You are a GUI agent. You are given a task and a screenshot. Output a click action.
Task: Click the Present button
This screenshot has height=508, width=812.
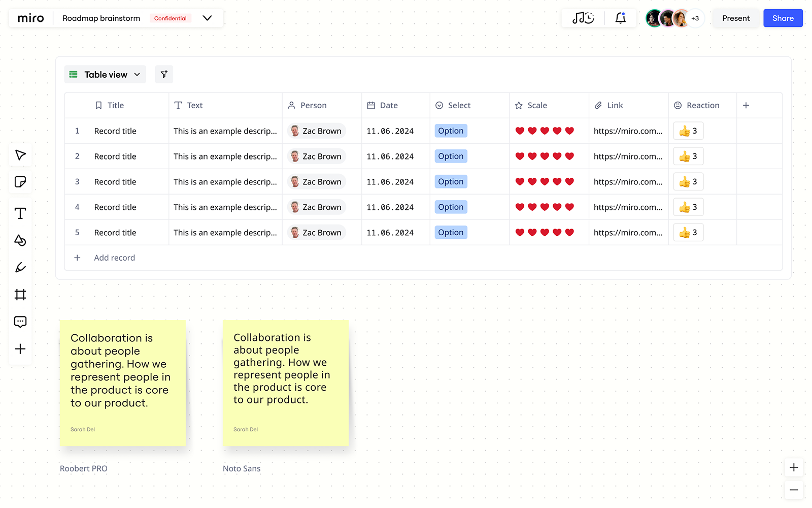pos(735,18)
